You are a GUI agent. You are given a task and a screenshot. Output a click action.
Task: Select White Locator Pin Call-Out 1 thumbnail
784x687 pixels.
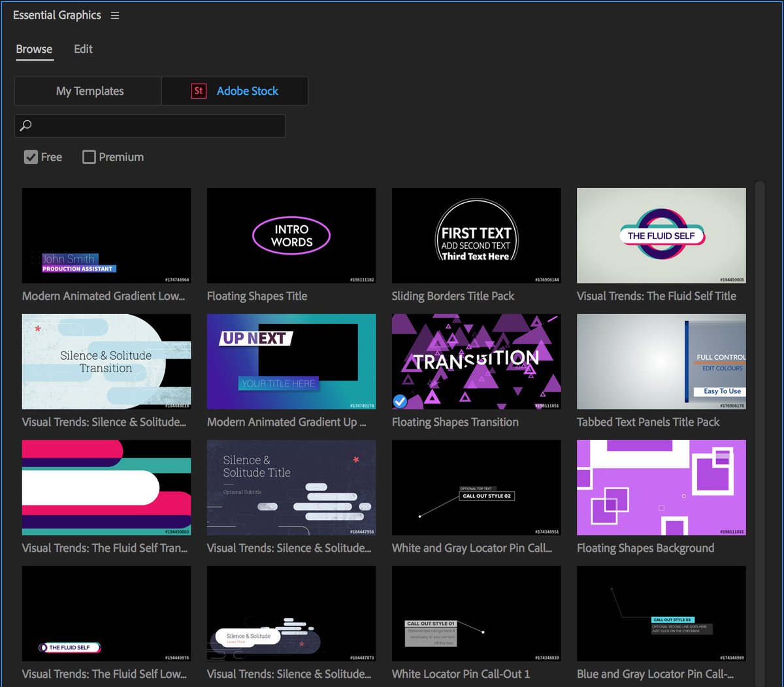click(476, 614)
